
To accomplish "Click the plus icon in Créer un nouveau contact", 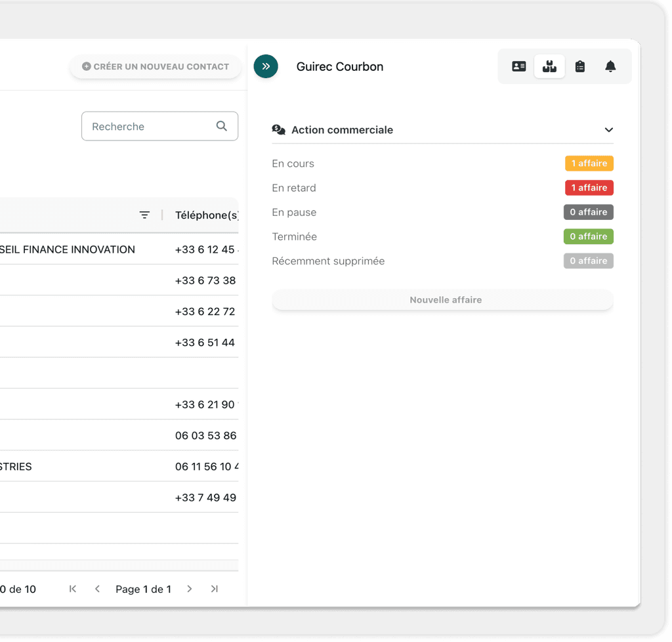I will tap(87, 66).
